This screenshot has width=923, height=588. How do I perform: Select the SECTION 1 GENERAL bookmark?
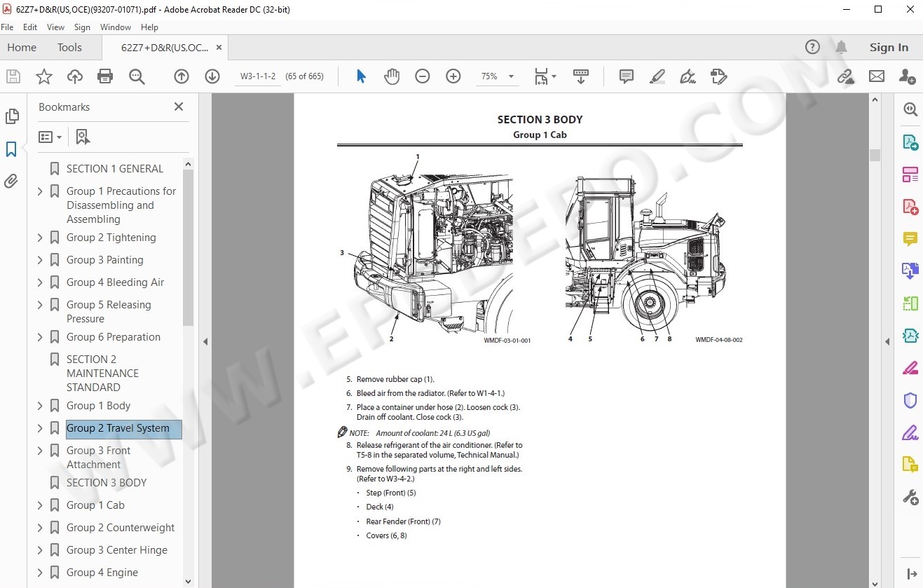(115, 169)
